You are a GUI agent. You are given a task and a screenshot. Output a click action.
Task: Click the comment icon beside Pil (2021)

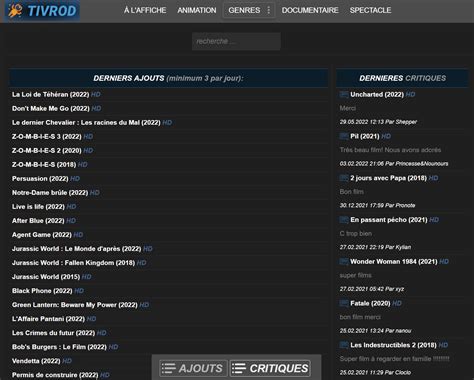click(344, 136)
